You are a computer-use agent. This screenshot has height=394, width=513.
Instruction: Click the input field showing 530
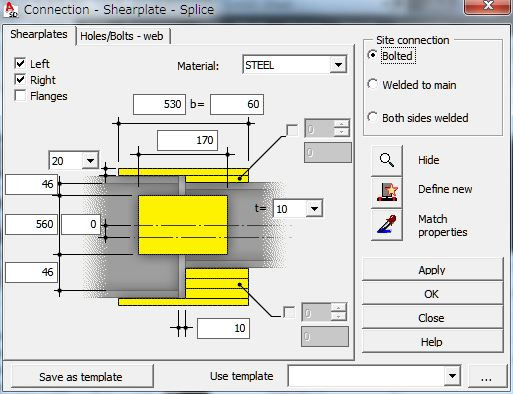[159, 104]
